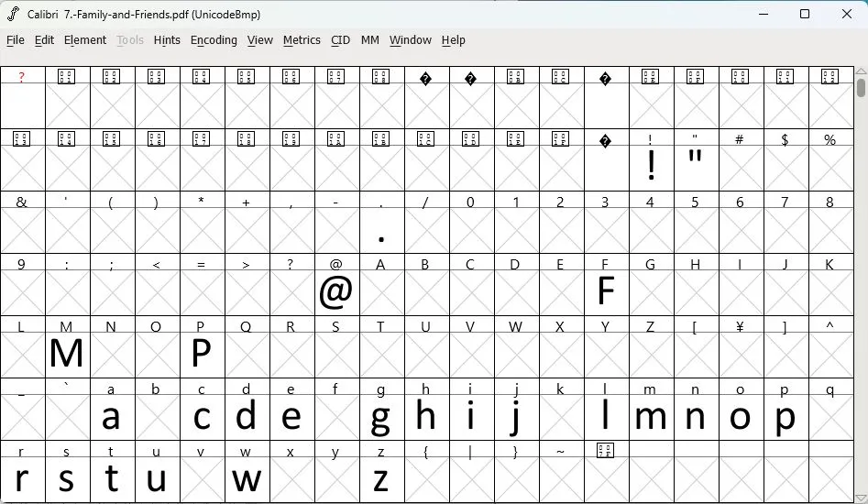Open the View menu
Image resolution: width=868 pixels, height=504 pixels.
tap(259, 39)
